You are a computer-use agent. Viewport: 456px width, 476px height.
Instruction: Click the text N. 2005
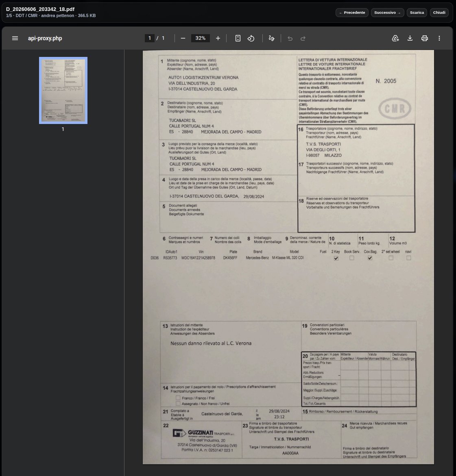pos(386,81)
